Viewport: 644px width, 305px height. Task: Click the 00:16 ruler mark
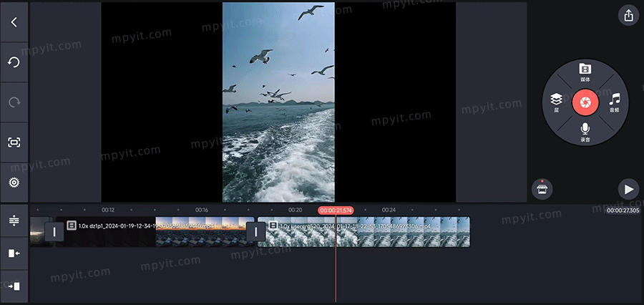[x=202, y=210]
